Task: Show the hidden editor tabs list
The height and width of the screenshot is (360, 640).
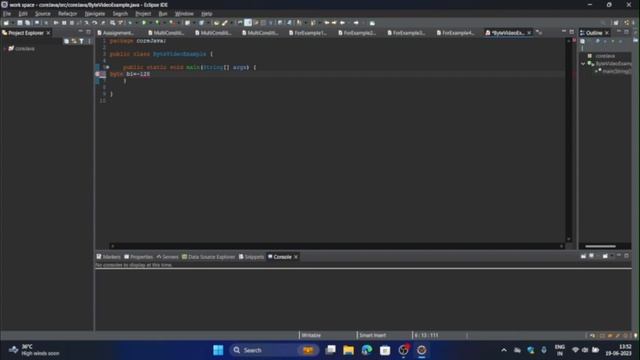Action: [539, 33]
